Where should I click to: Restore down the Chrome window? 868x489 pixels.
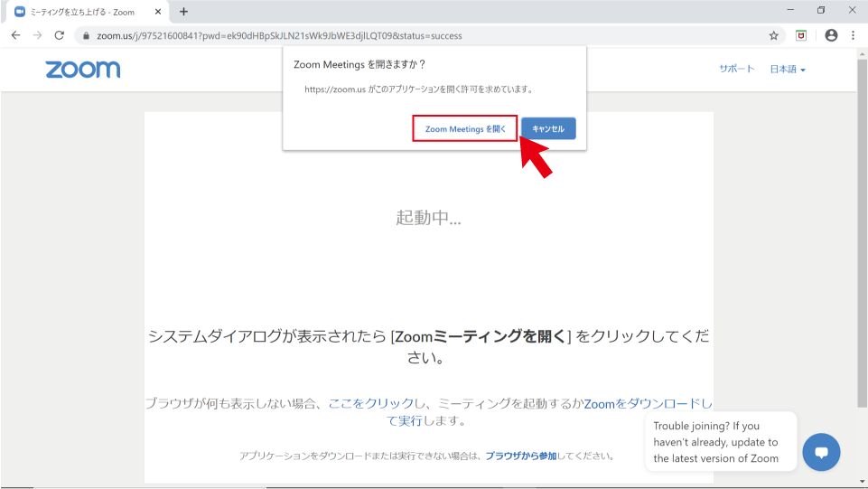tap(821, 10)
